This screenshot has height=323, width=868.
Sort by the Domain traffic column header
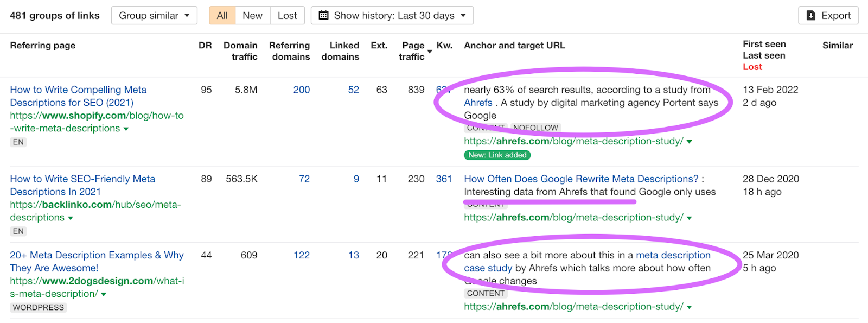[x=240, y=51]
